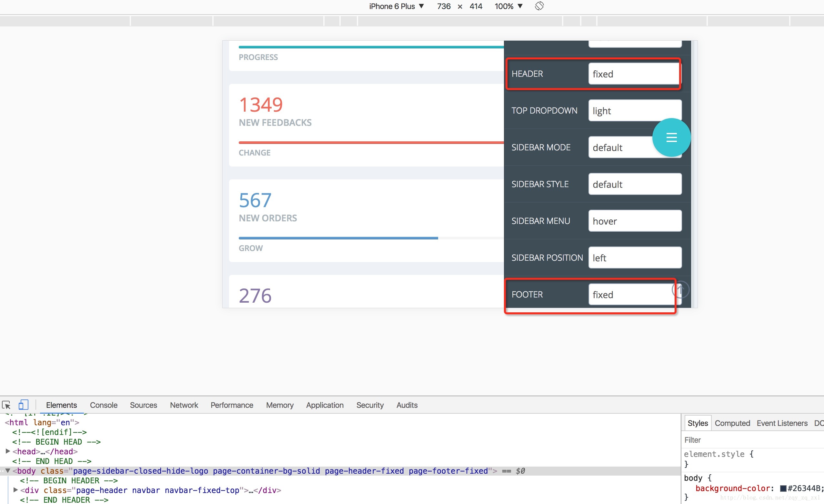Expand the head element node

click(8, 451)
